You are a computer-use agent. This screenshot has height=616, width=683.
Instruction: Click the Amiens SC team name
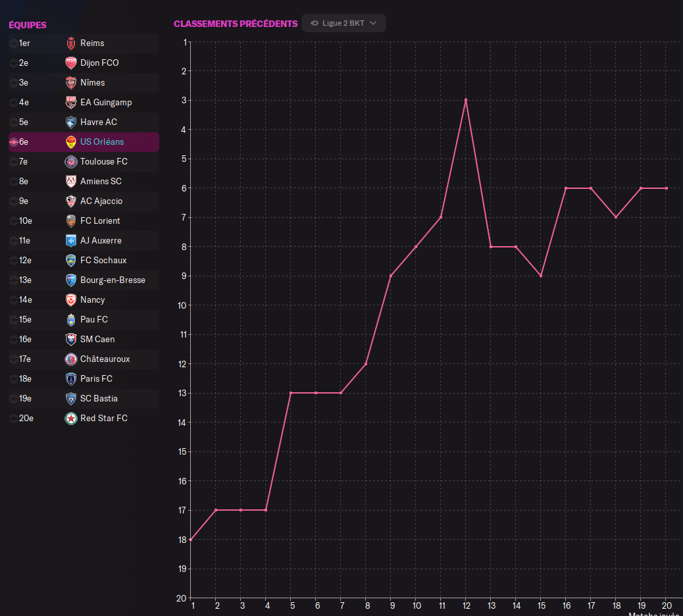pos(101,181)
